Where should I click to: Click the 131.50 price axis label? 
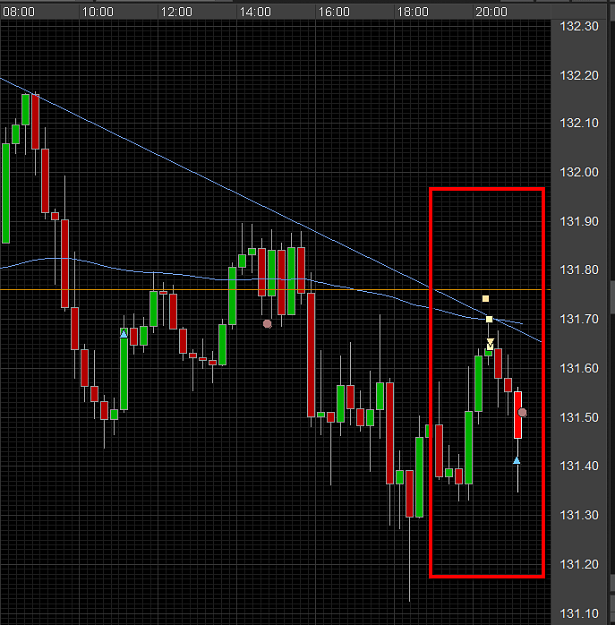point(579,417)
